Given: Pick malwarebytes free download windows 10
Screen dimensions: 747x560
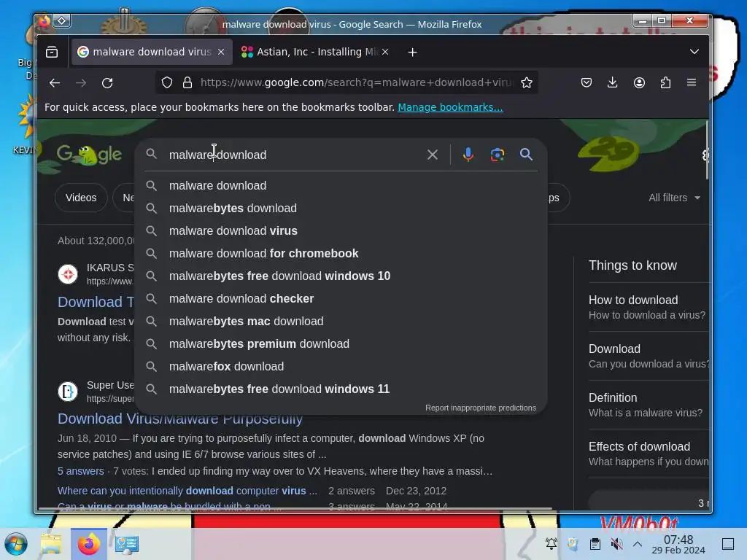Looking at the screenshot, I should tap(341, 276).
